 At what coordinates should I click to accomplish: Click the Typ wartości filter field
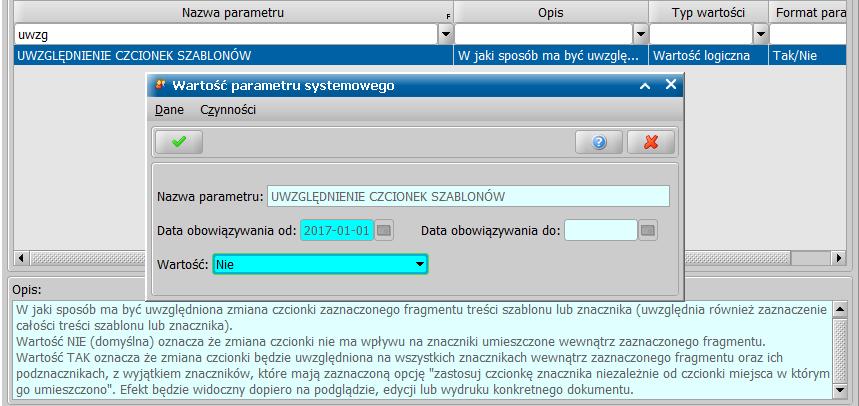pyautogui.click(x=701, y=35)
